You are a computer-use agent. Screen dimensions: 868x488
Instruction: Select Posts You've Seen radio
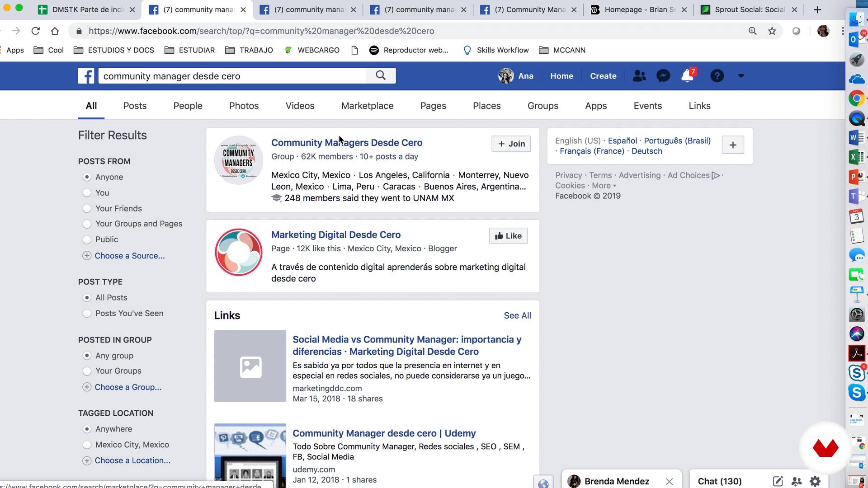pos(87,314)
